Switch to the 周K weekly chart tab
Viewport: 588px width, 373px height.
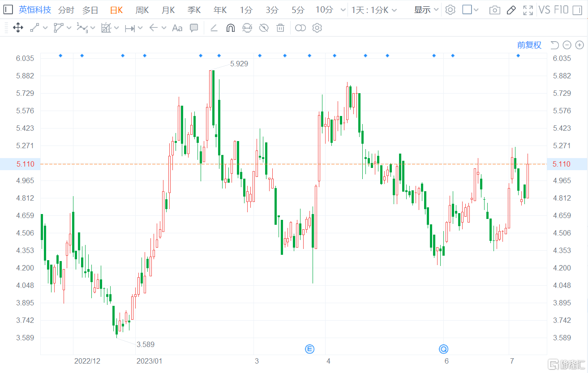pyautogui.click(x=142, y=9)
